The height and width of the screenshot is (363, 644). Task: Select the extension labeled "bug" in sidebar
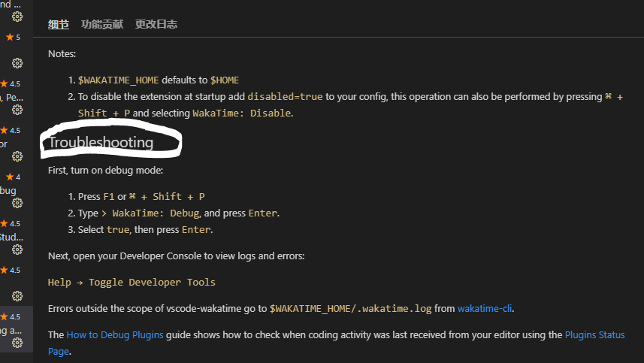click(x=17, y=191)
